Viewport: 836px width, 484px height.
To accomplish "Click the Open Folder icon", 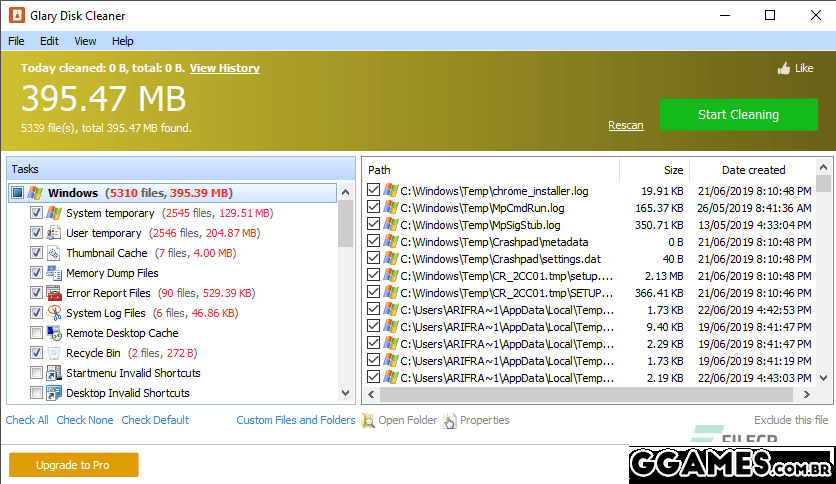I will (368, 421).
